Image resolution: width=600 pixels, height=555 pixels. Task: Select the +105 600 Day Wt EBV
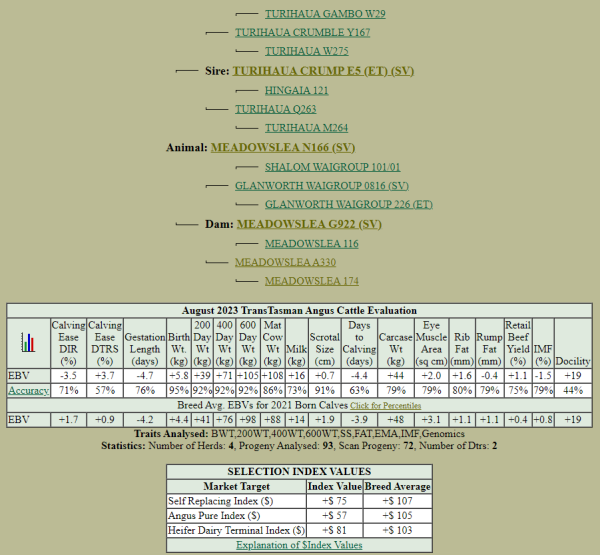point(248,375)
